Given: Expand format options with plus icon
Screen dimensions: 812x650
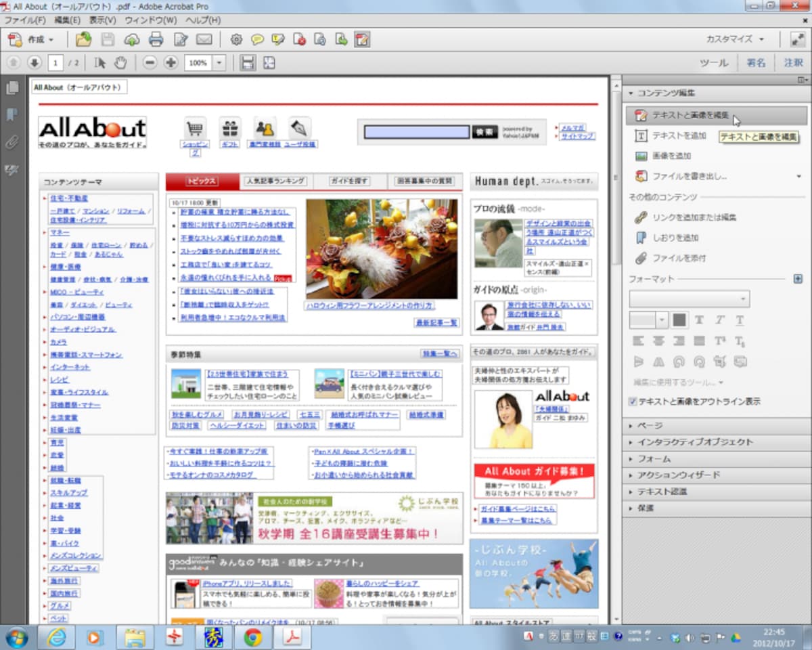Looking at the screenshot, I should (x=798, y=279).
